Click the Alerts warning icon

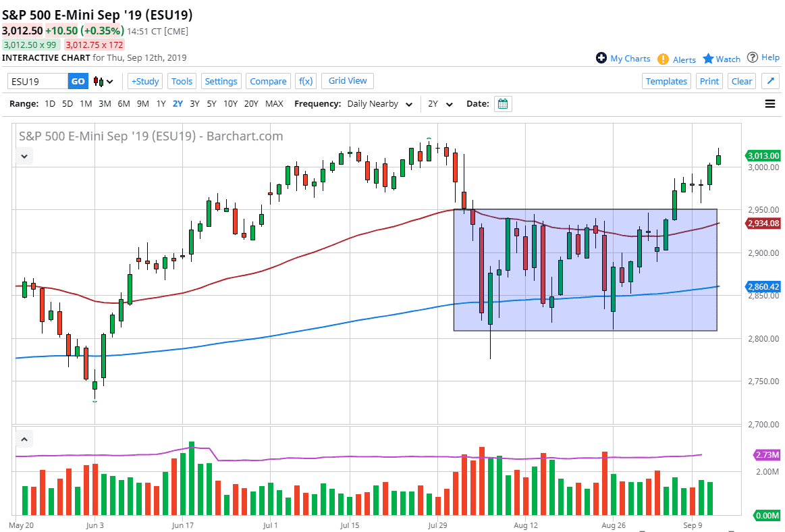click(x=664, y=59)
